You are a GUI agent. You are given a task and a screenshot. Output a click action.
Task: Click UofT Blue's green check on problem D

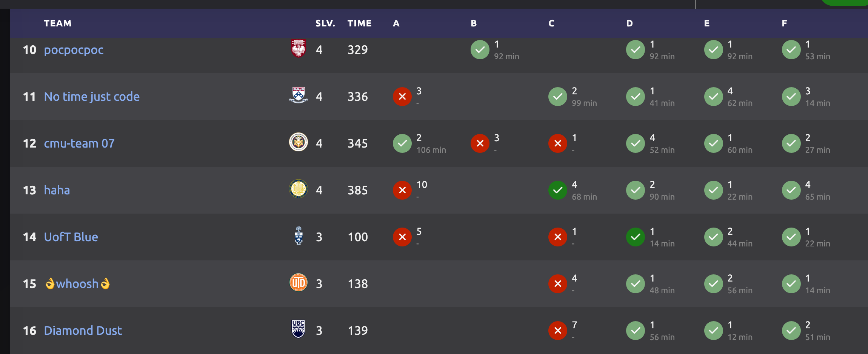coord(636,237)
